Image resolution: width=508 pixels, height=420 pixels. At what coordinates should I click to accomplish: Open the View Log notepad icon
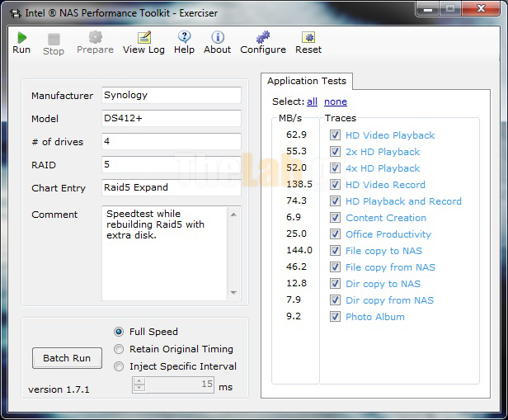[x=143, y=37]
